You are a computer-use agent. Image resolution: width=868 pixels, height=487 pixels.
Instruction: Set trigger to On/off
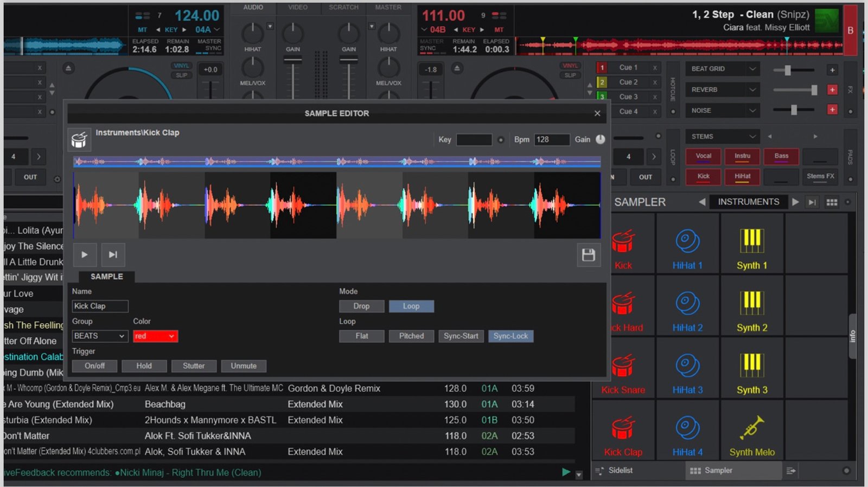95,366
